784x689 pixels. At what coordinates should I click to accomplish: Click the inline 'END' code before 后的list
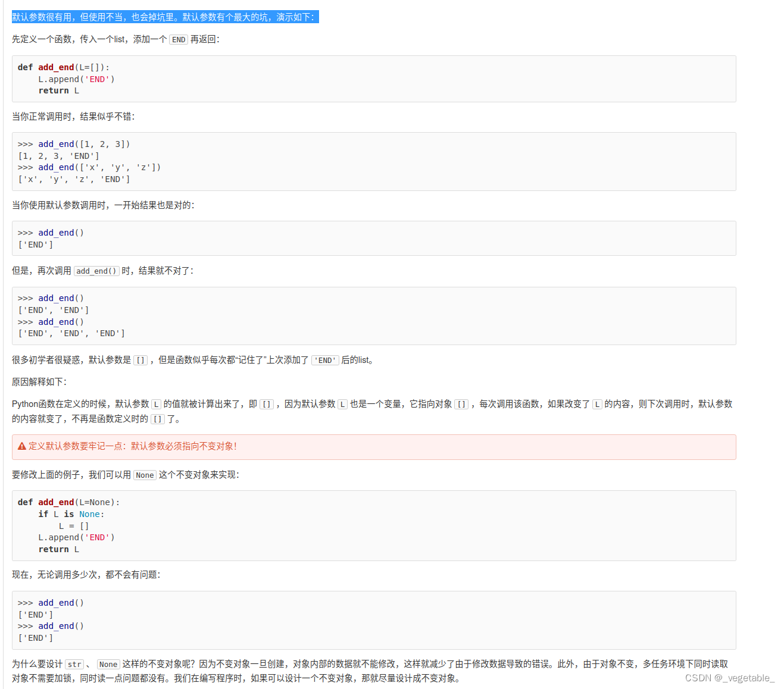[x=325, y=360]
